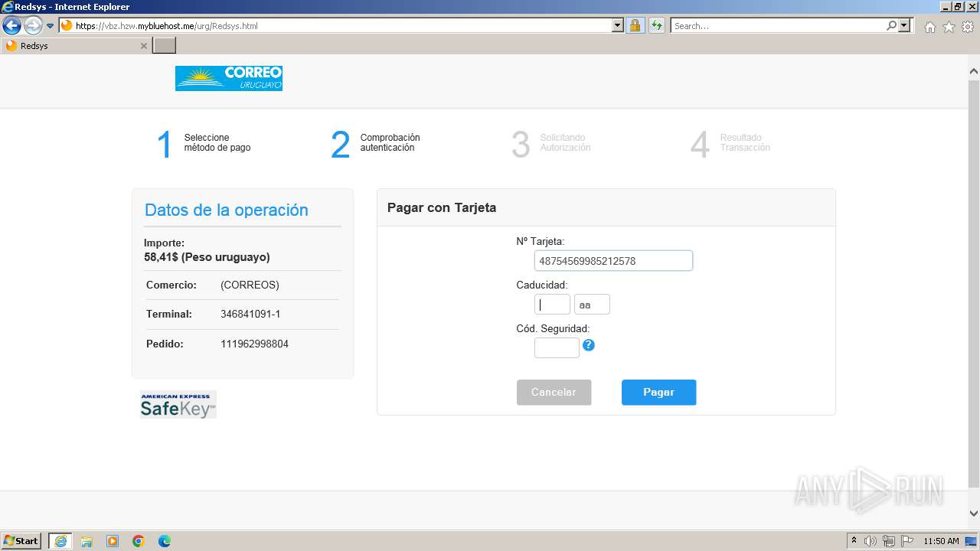Viewport: 980px width, 551px height.
Task: Click the Cancelar button
Action: click(x=554, y=393)
